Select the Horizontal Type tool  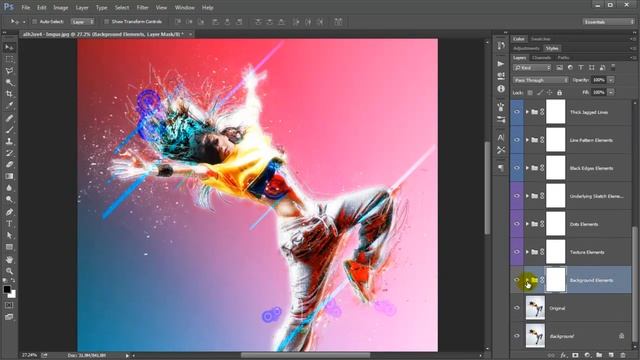(x=9, y=224)
